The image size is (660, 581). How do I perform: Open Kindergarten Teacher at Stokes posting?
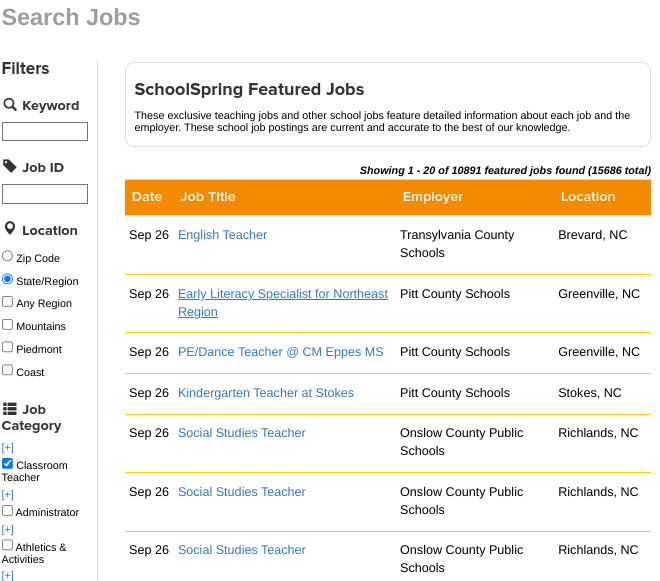click(x=265, y=393)
